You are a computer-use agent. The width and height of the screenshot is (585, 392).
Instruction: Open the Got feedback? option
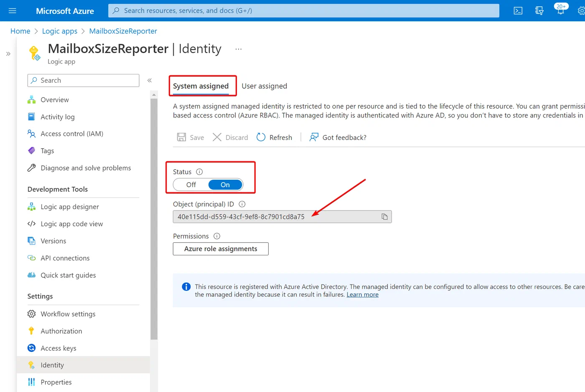pos(338,137)
